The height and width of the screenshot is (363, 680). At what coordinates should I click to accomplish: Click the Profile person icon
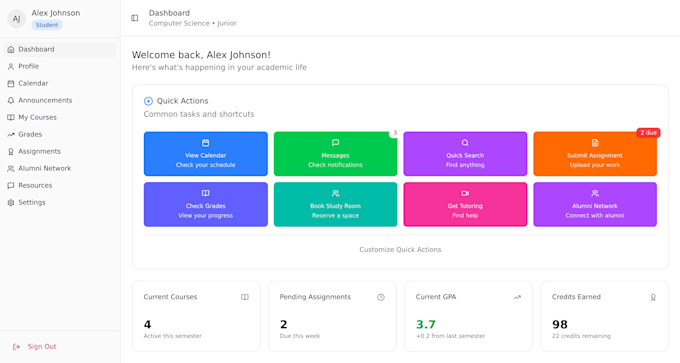(x=11, y=66)
